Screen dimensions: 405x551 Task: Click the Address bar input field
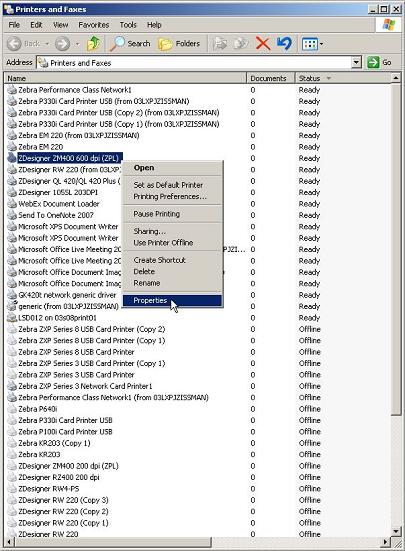tap(199, 63)
